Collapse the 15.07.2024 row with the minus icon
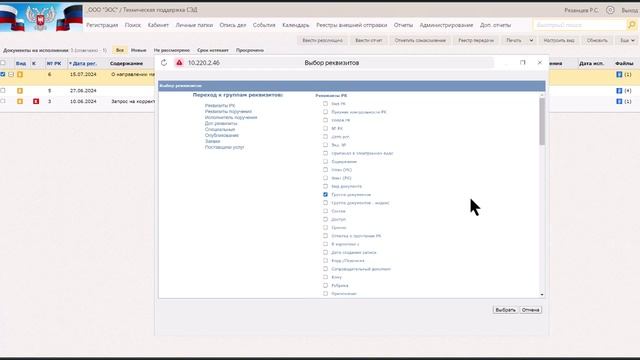The height and width of the screenshot is (360, 640). click(x=11, y=74)
